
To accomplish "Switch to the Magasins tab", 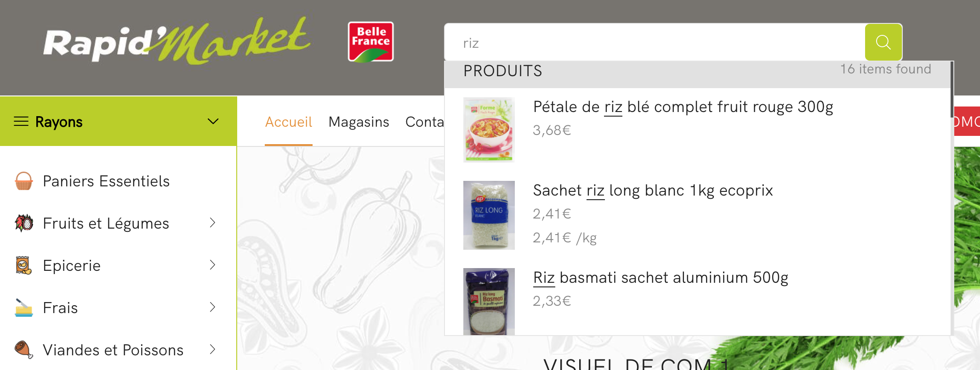I will [x=359, y=122].
